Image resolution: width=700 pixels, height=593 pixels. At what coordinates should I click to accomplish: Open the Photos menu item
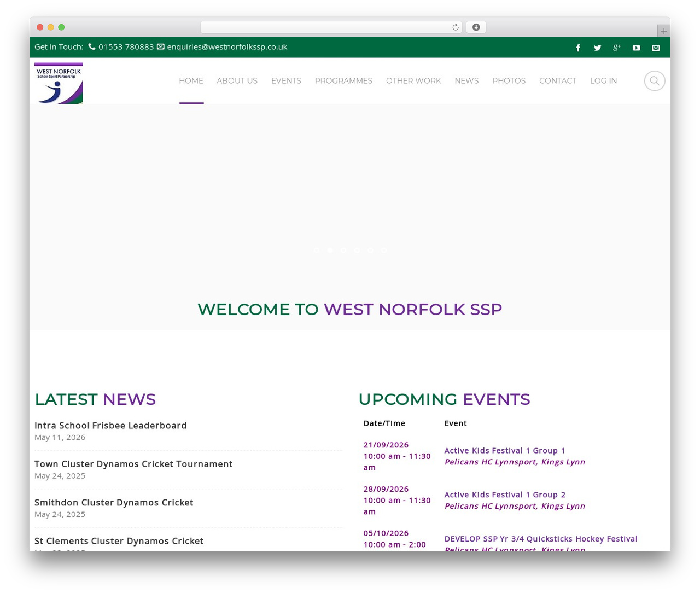509,81
